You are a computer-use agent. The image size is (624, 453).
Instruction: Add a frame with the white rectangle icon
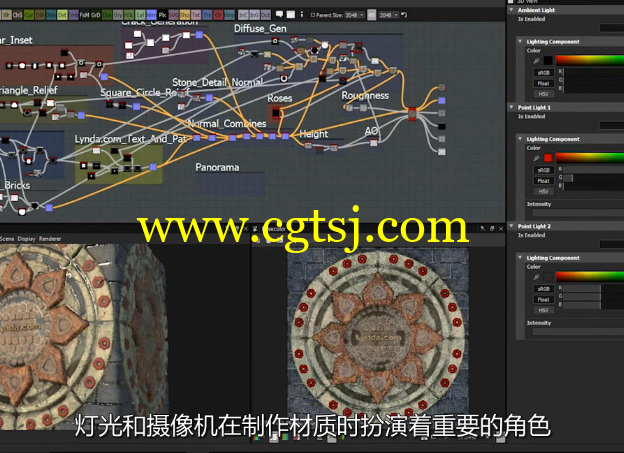pyautogui.click(x=291, y=14)
